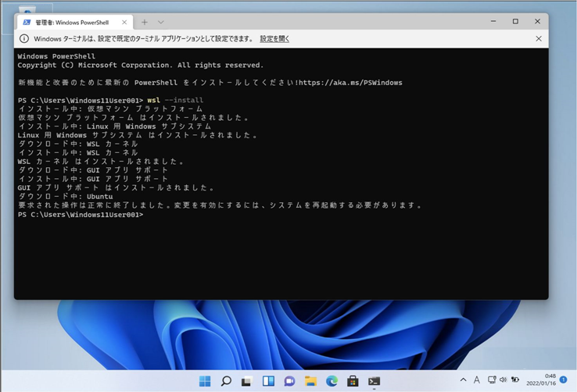The image size is (577, 392).
Task: Launch Teams Chat from the taskbar
Action: point(289,381)
